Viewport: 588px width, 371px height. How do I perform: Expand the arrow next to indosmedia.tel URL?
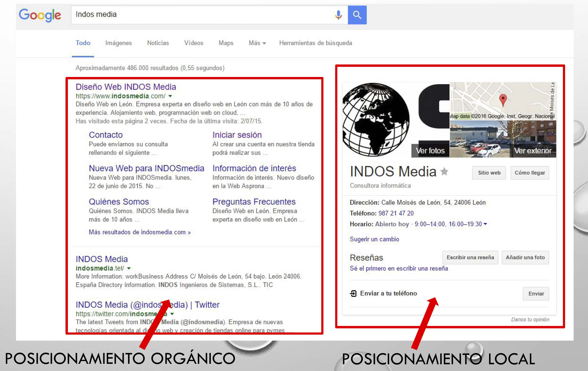point(129,268)
